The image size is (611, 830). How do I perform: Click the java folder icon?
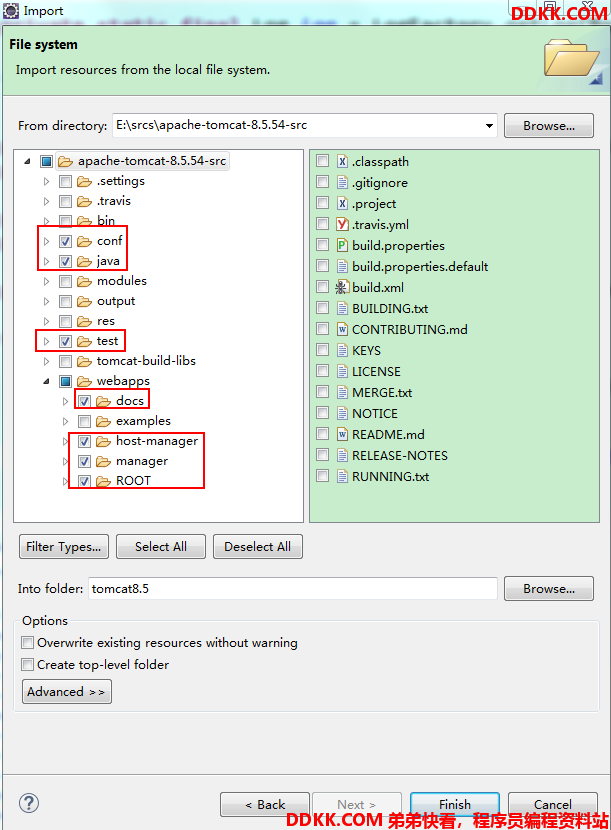(x=84, y=261)
